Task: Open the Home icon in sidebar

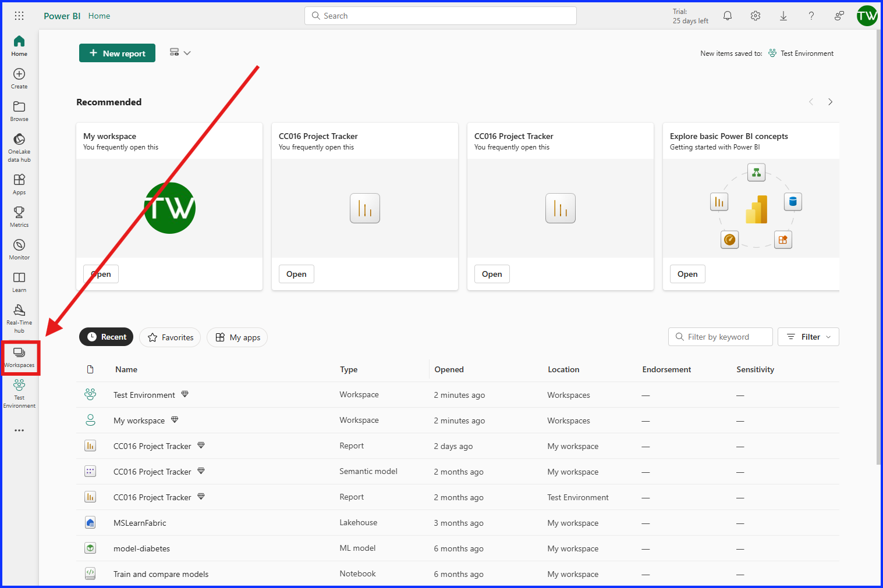Action: (19, 44)
